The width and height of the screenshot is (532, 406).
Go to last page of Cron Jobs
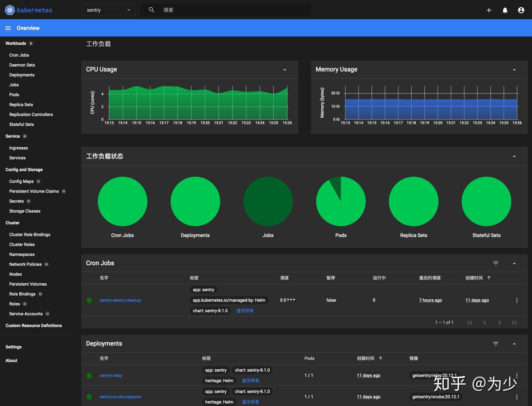pyautogui.click(x=514, y=323)
